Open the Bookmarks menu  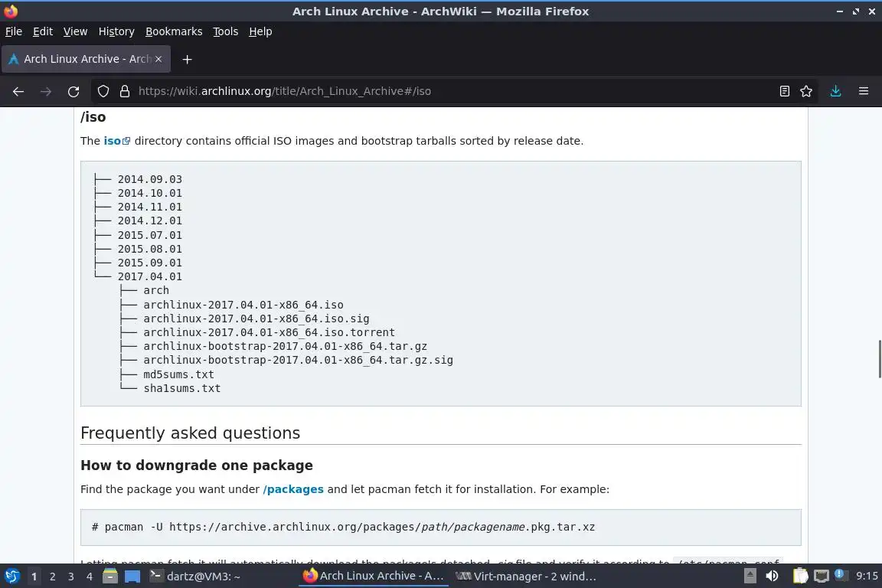[x=174, y=31]
